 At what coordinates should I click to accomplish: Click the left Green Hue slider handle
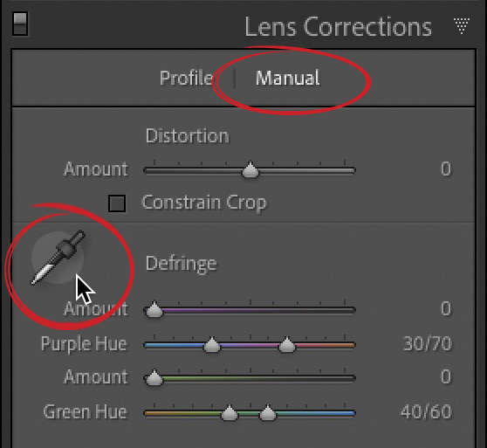230,413
